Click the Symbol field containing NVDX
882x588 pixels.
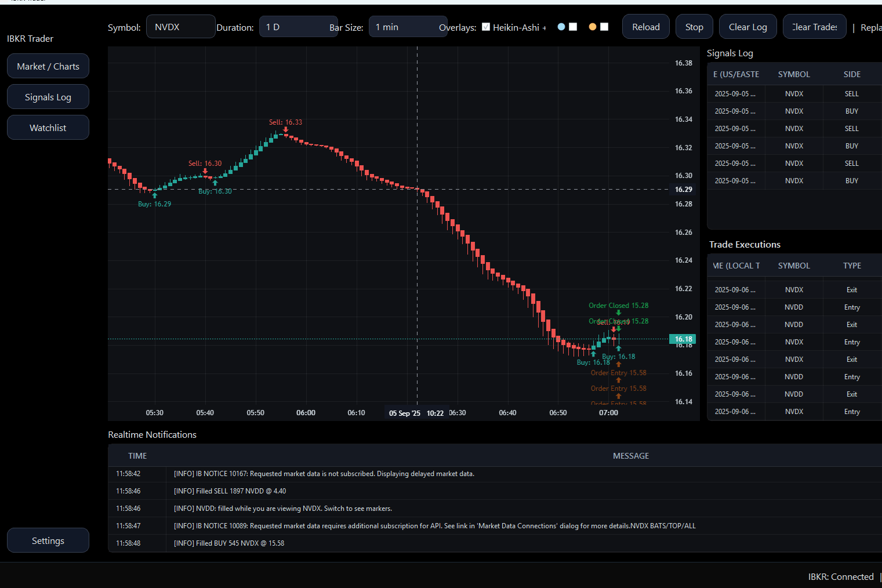point(180,26)
